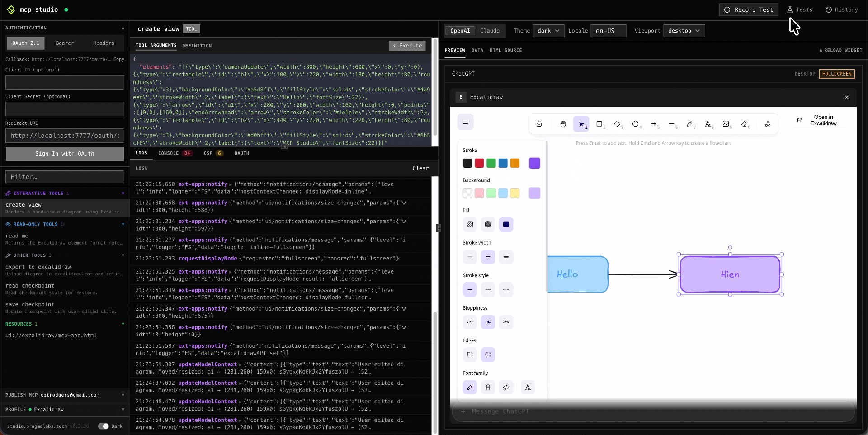Select OAuth 2.1 authentication mode
Screen dimensions: 868x435
click(26, 43)
